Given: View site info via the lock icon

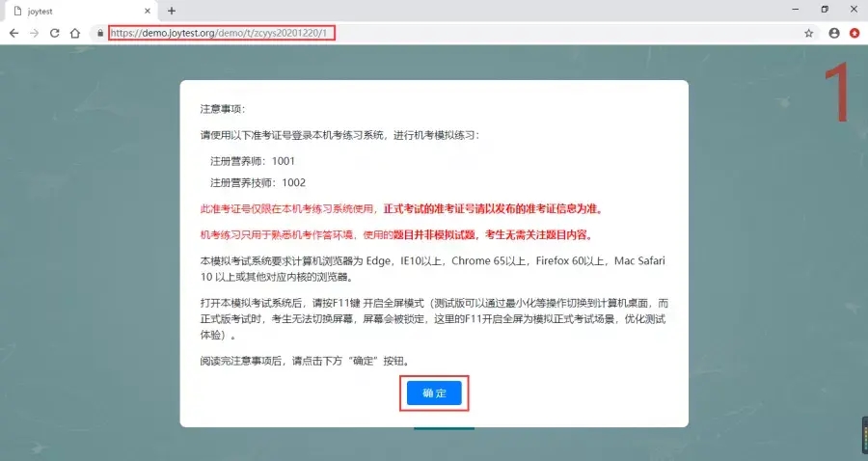Looking at the screenshot, I should (x=99, y=33).
